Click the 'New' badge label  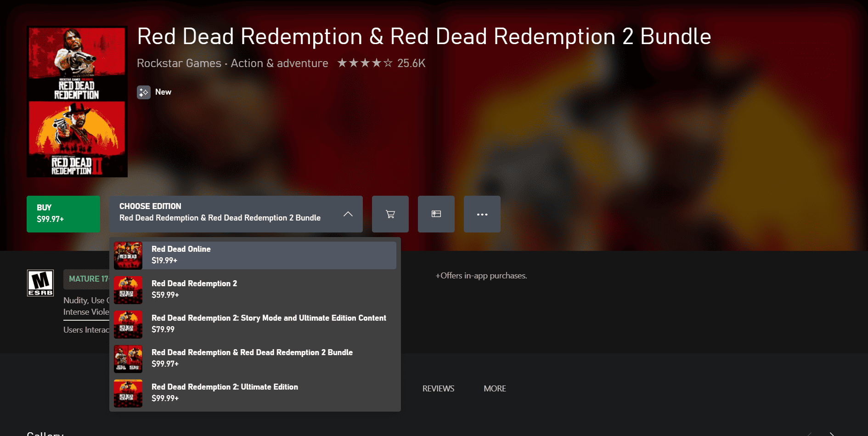click(x=163, y=92)
